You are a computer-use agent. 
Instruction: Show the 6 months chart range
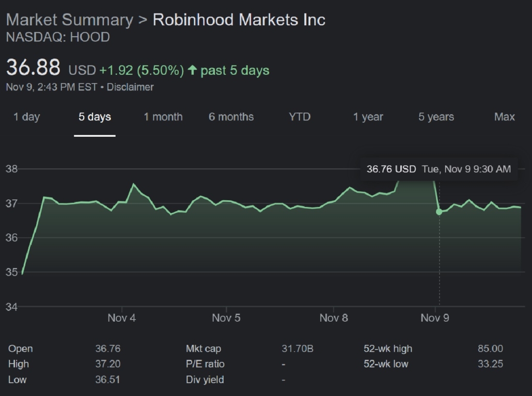(231, 117)
